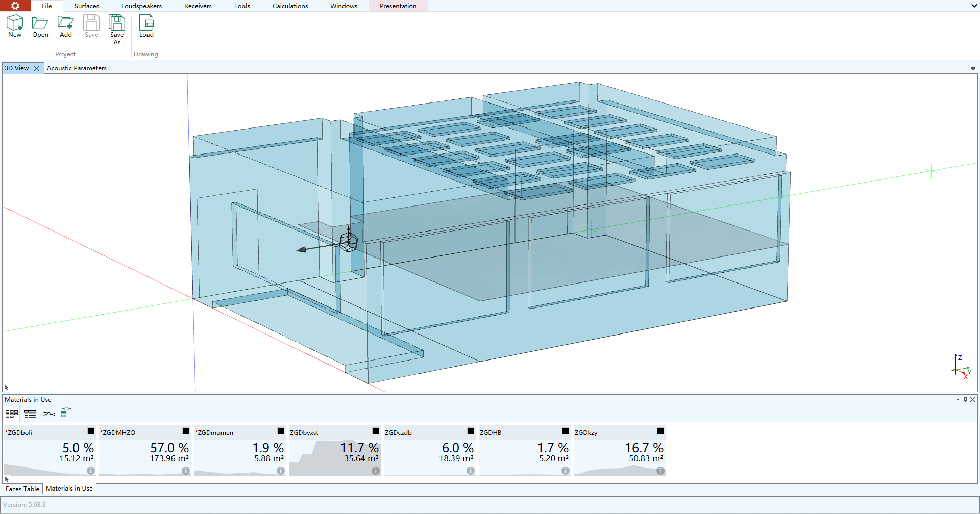This screenshot has height=514, width=980.
Task: Click the ZGDkzy black color swatch
Action: point(660,431)
